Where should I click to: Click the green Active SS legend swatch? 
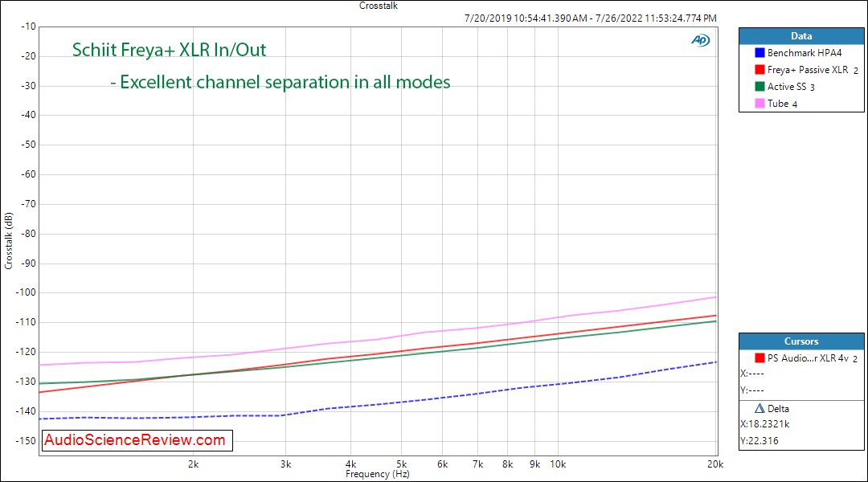[x=759, y=86]
